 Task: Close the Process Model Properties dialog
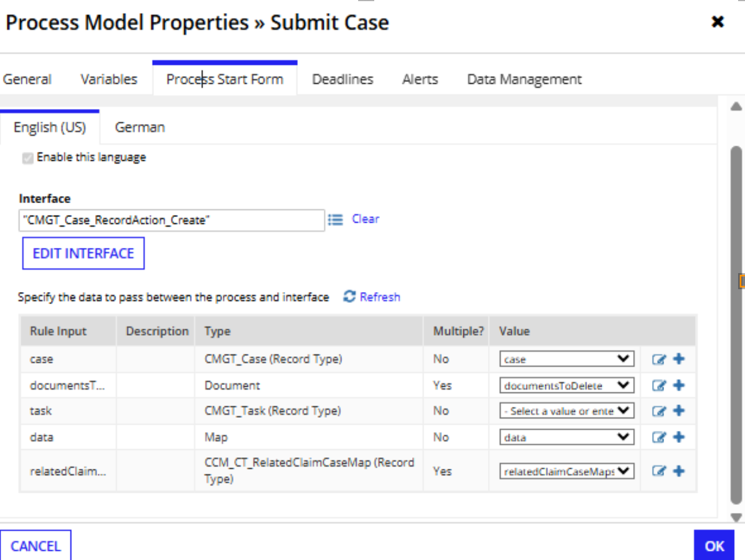(717, 22)
